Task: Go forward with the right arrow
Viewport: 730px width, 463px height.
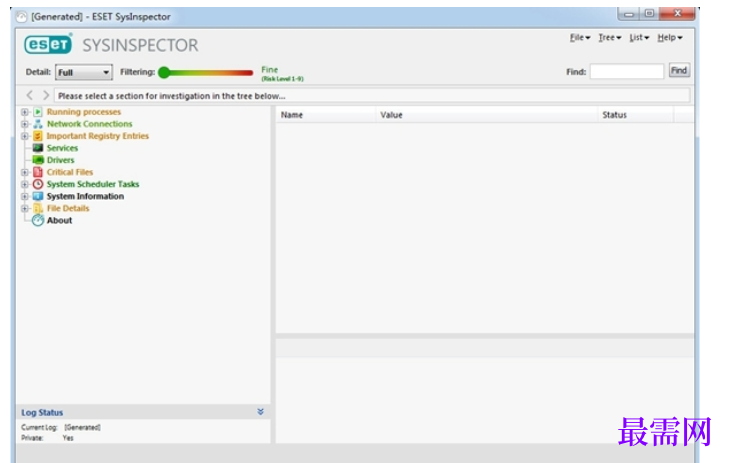Action: click(46, 95)
